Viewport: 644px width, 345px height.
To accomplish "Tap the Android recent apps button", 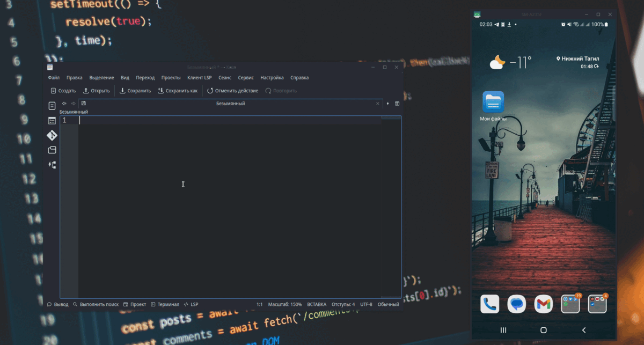I will click(x=503, y=330).
